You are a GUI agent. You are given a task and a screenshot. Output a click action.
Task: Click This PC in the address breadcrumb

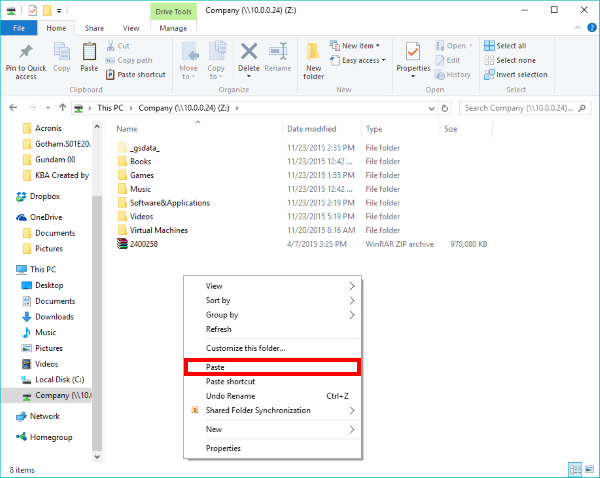[110, 108]
